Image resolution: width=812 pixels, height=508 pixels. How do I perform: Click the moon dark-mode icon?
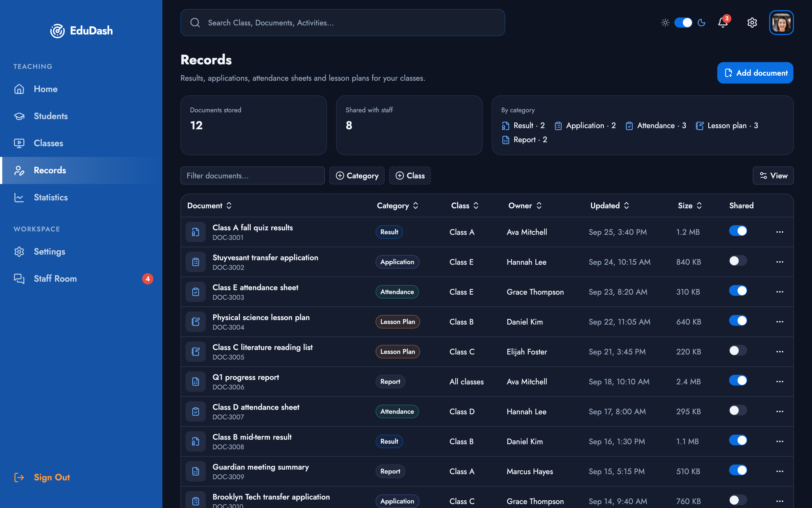point(701,23)
